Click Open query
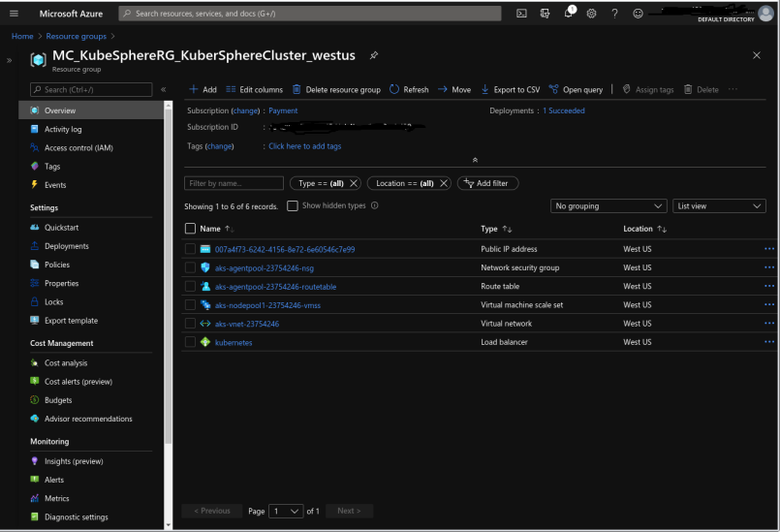 click(576, 89)
